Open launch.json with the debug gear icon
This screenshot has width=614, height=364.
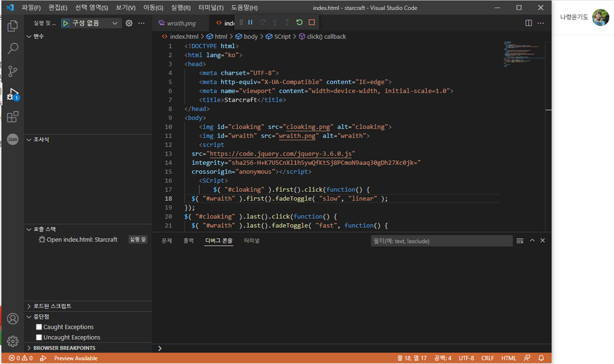tap(129, 23)
